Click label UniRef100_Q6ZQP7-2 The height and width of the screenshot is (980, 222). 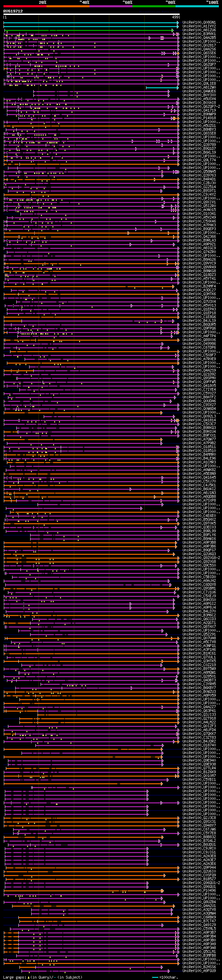click(201, 106)
